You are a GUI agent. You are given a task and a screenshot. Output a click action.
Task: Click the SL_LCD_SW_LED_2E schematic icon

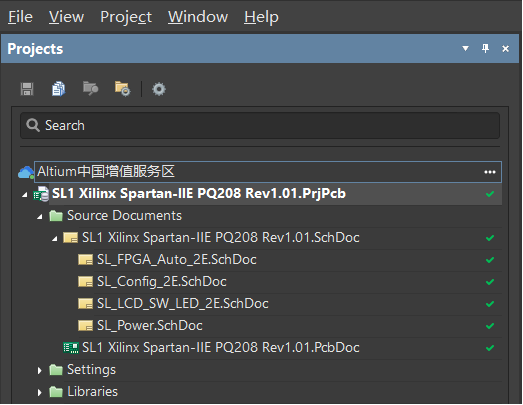tap(85, 304)
